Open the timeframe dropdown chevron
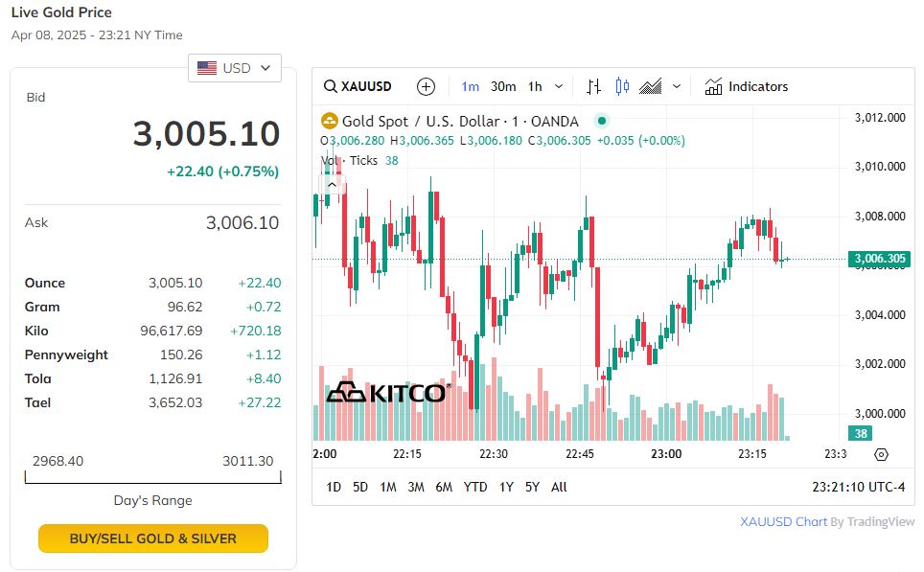Screen dimensions: 924x572 click(559, 86)
